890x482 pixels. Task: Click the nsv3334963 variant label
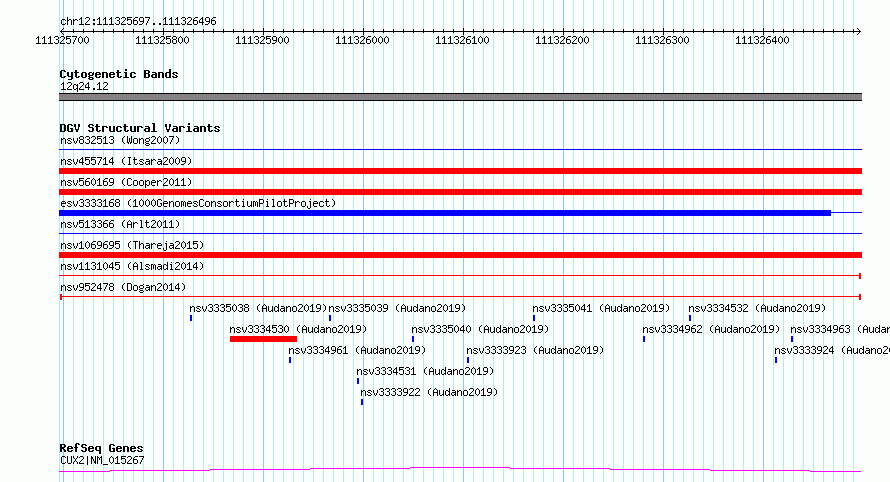(840, 329)
